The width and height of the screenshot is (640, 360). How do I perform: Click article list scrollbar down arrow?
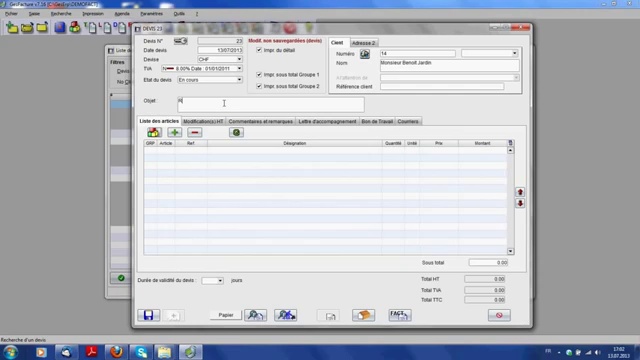coord(510,251)
